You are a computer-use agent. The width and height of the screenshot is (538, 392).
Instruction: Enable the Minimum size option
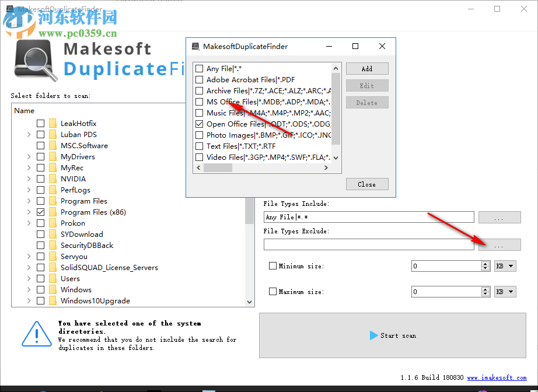[x=273, y=265]
